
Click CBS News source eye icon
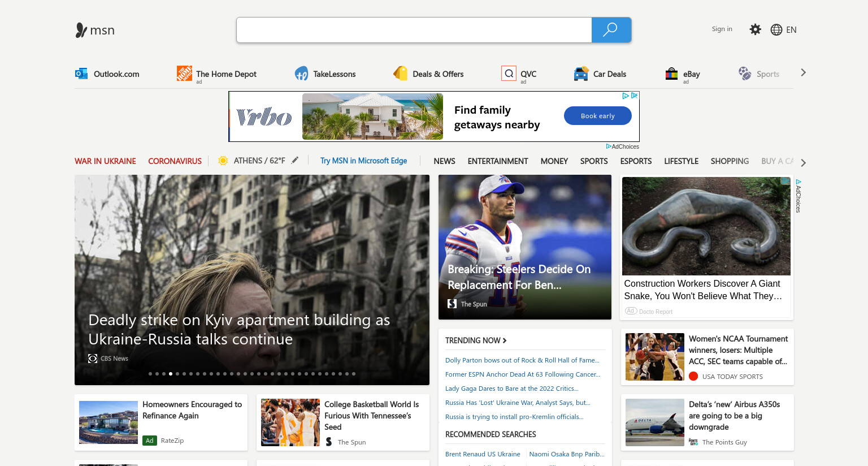93,359
